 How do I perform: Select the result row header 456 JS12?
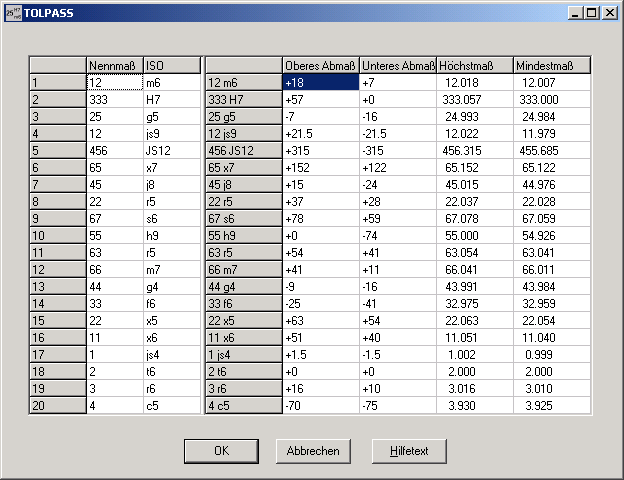(243, 151)
